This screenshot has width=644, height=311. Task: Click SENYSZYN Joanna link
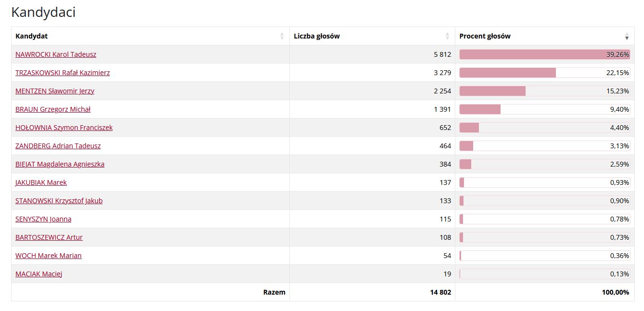coord(43,219)
